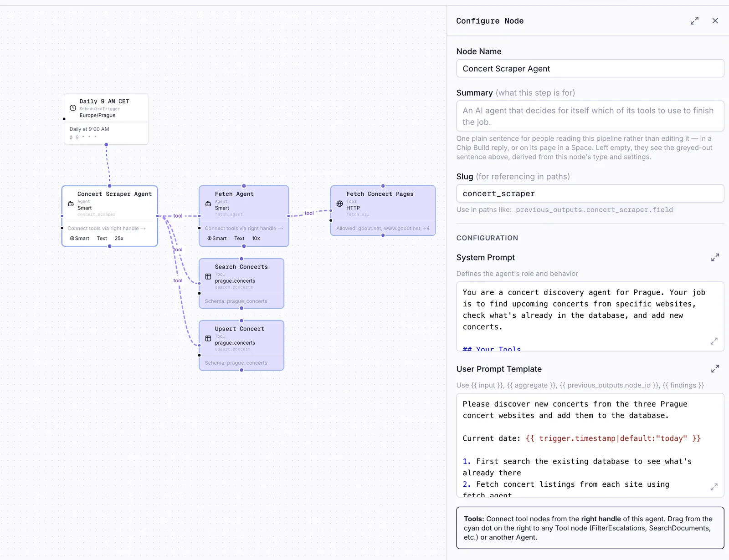Click 'Europe/Prague' timezone on trigger node
The image size is (729, 560).
click(98, 116)
